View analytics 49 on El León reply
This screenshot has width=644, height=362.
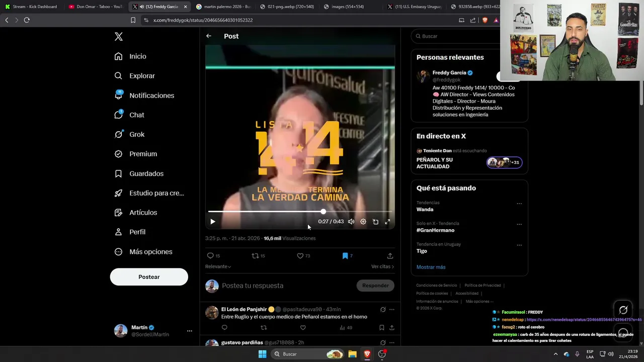[346, 328]
